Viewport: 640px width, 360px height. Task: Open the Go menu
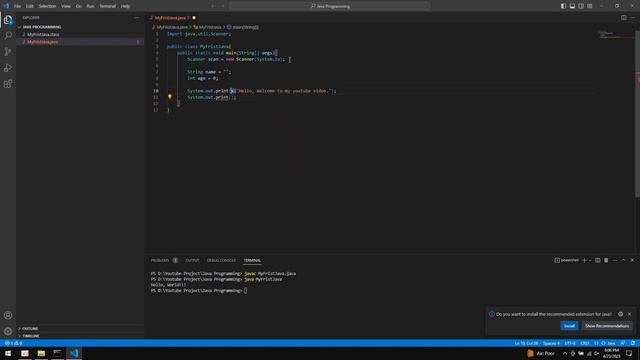78,6
